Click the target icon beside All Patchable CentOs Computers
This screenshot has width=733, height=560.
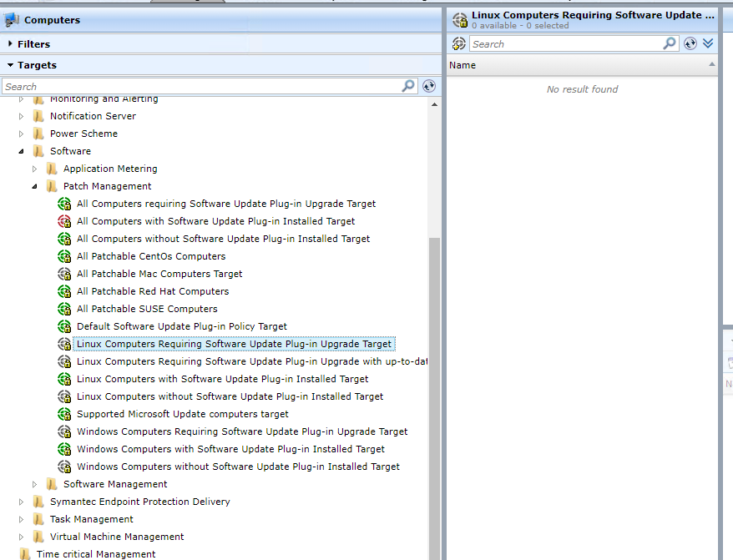(64, 256)
